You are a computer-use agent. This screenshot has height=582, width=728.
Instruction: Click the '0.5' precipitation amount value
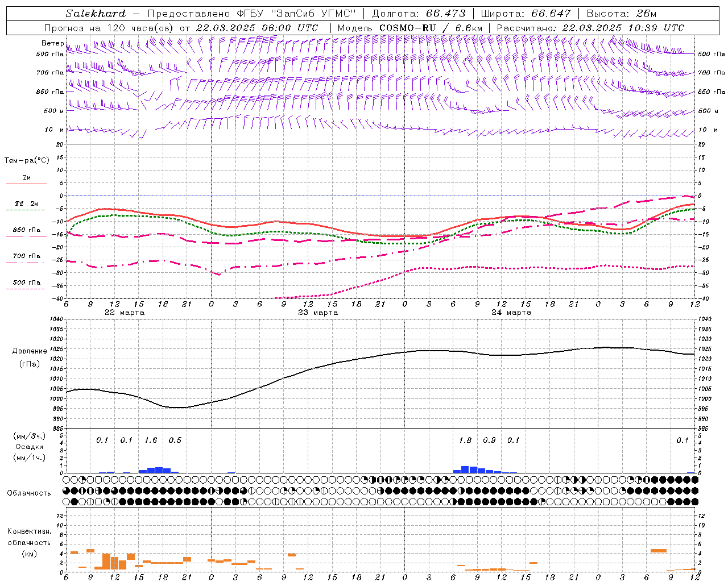[175, 440]
